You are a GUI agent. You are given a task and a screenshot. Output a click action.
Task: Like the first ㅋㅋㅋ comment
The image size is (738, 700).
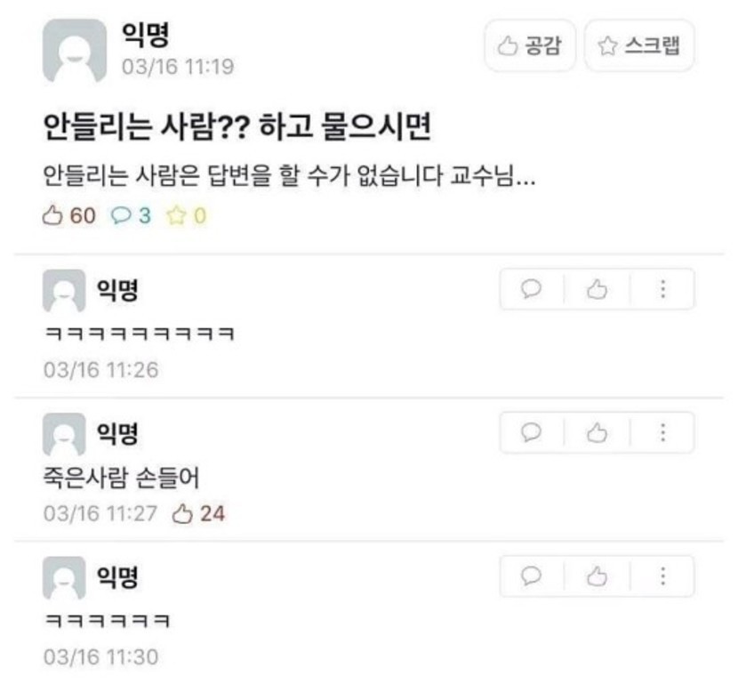point(597,289)
